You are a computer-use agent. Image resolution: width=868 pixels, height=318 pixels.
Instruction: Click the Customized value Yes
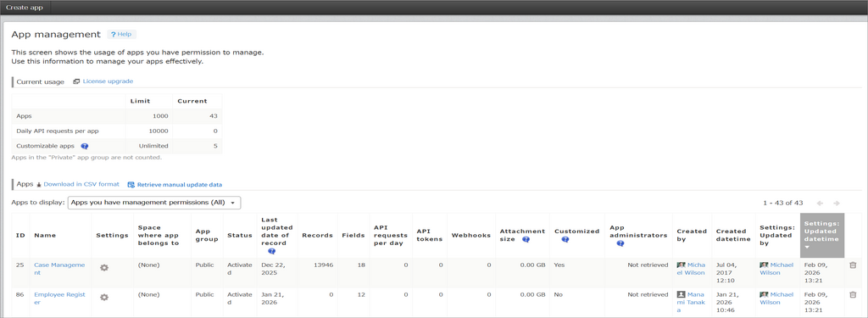point(559,265)
